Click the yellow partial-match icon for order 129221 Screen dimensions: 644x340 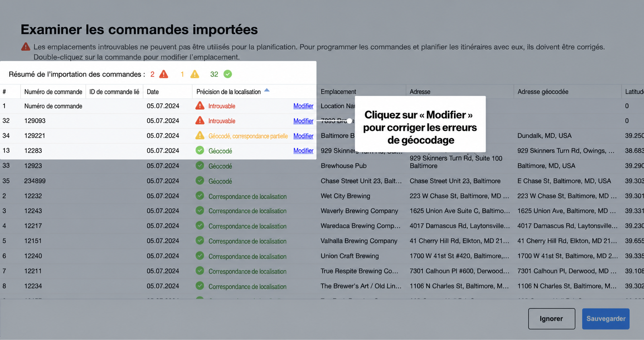(x=200, y=136)
